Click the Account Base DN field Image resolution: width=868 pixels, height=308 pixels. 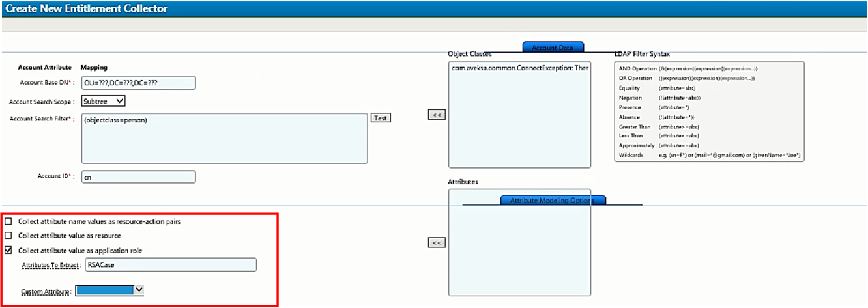138,83
